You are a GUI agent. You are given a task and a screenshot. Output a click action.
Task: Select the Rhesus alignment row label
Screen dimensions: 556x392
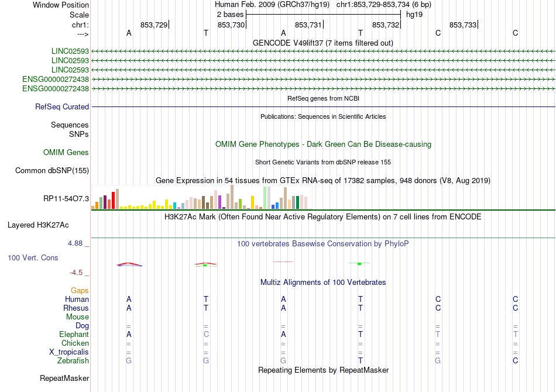coord(76,308)
